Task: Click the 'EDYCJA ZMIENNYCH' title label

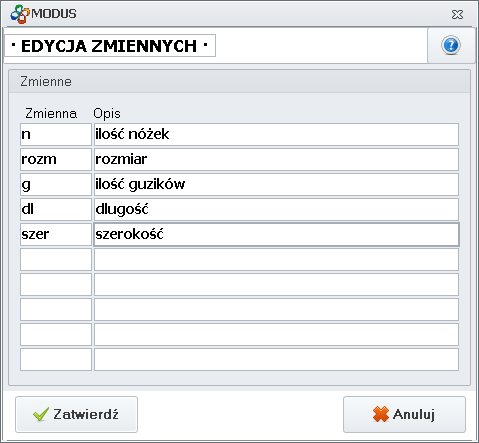Action: pyautogui.click(x=110, y=46)
